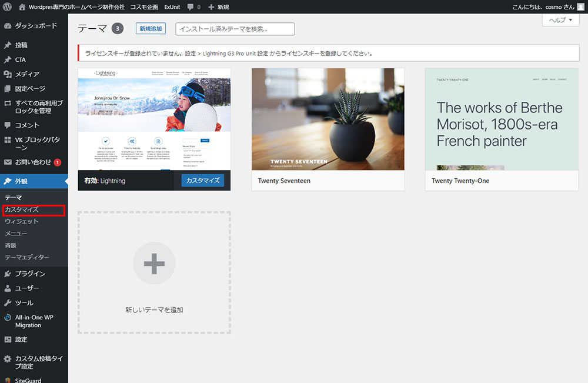Select the Twenty Seventeen theme thumbnail

[328, 119]
